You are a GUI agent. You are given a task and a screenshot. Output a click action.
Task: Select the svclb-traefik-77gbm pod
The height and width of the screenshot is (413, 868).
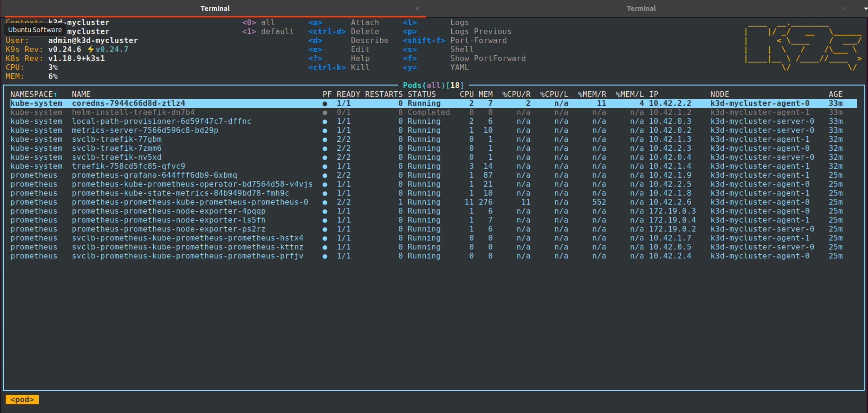pos(434,139)
